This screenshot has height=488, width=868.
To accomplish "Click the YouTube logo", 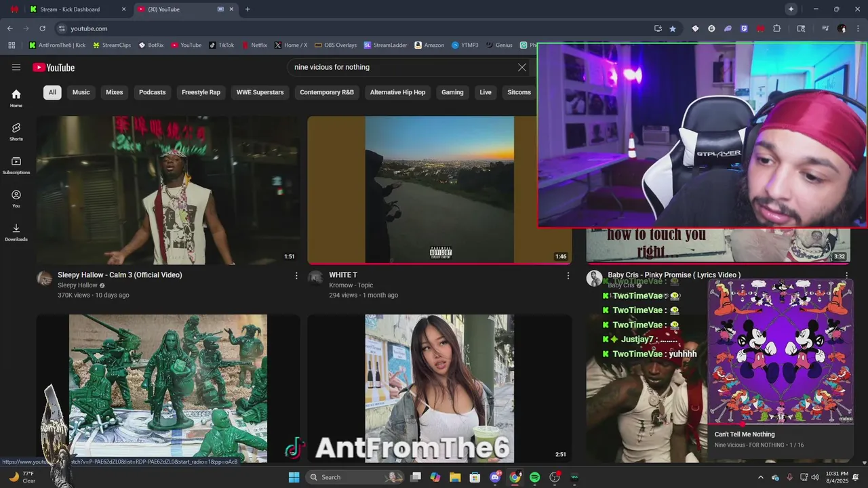I will (x=54, y=67).
